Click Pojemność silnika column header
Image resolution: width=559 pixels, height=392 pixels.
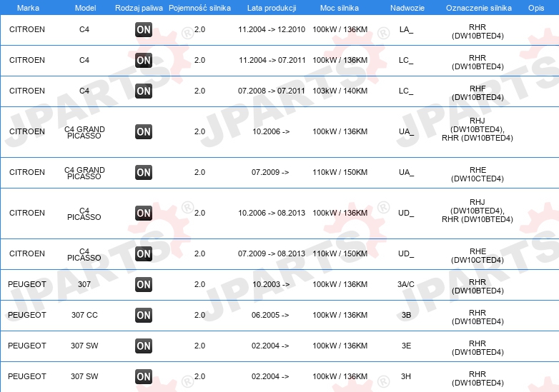[199, 8]
